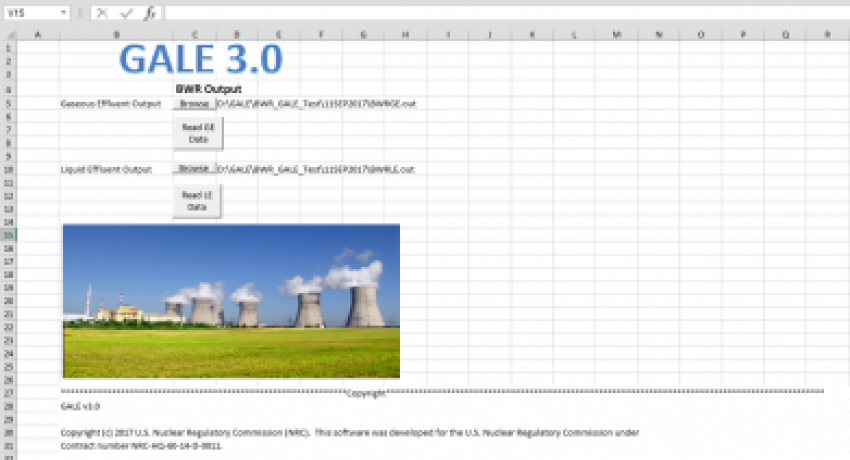Click the Browse button for Liquid Effluent Output
This screenshot has height=460, width=850.
(194, 169)
